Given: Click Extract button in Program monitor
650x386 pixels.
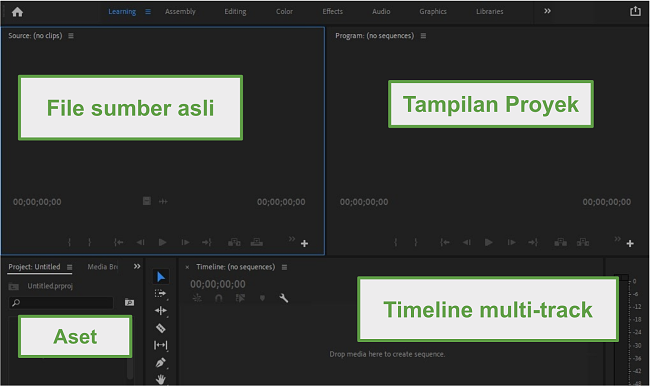Looking at the screenshot, I should (583, 242).
